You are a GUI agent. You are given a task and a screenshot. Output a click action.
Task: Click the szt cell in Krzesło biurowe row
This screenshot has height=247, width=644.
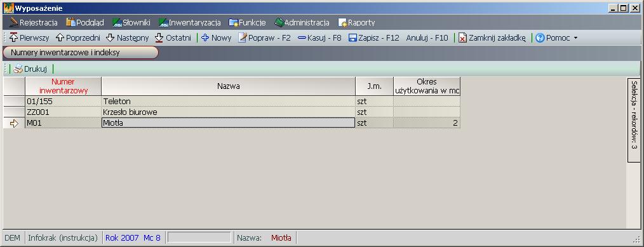pos(374,112)
